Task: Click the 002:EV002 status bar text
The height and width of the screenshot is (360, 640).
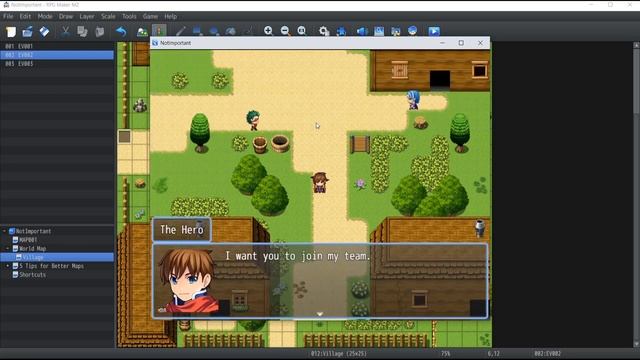Action: click(x=547, y=353)
